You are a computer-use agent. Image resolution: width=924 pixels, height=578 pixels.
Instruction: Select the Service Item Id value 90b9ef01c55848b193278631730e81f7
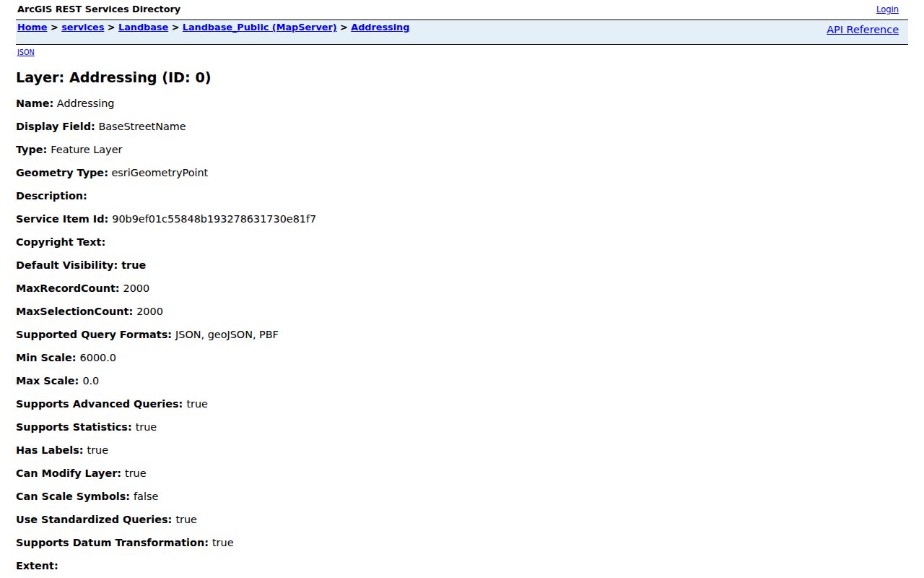(214, 219)
